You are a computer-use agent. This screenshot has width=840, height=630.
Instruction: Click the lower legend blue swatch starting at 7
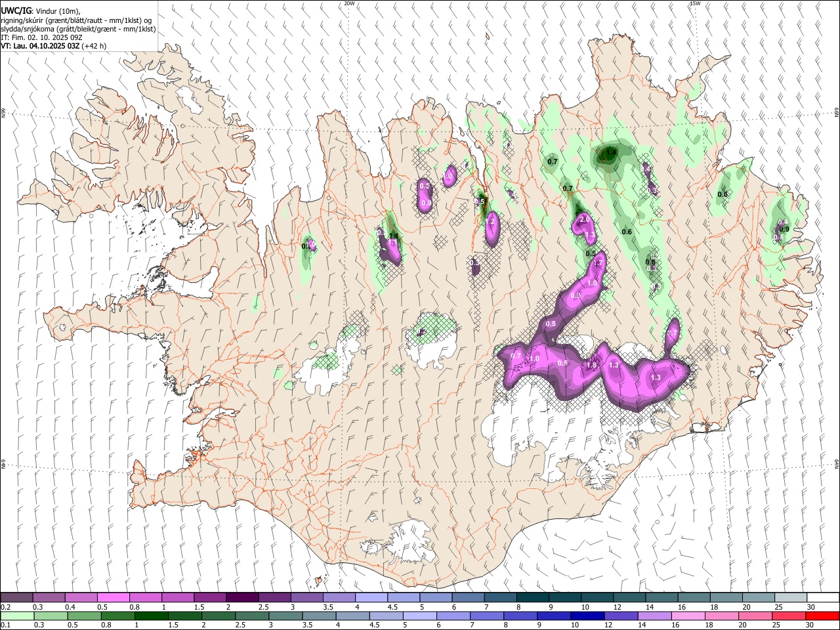(x=487, y=616)
